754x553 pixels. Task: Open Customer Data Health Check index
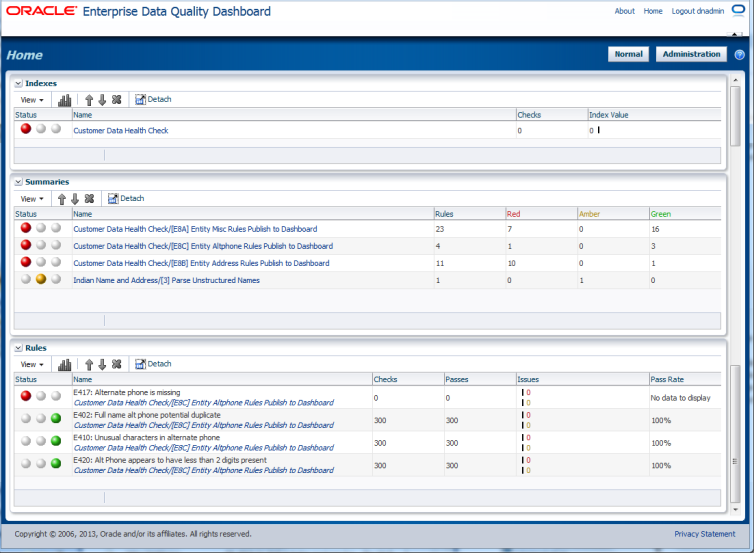pyautogui.click(x=121, y=130)
